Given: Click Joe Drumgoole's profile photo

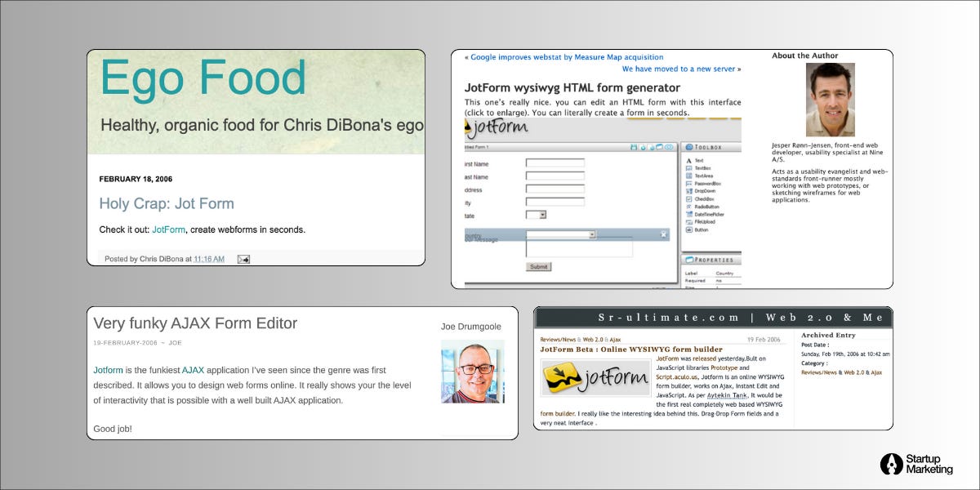Looking at the screenshot, I should click(473, 371).
